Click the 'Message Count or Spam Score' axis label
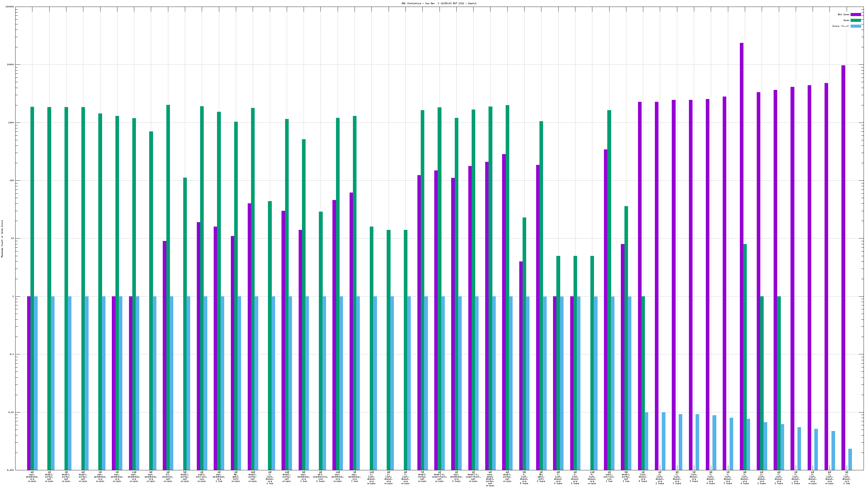Viewport: 868px width, 488px height. pos(2,239)
